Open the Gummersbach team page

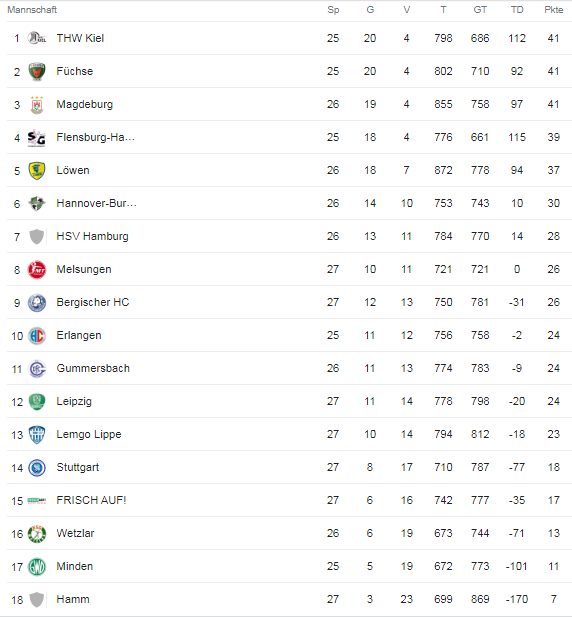pyautogui.click(x=93, y=368)
